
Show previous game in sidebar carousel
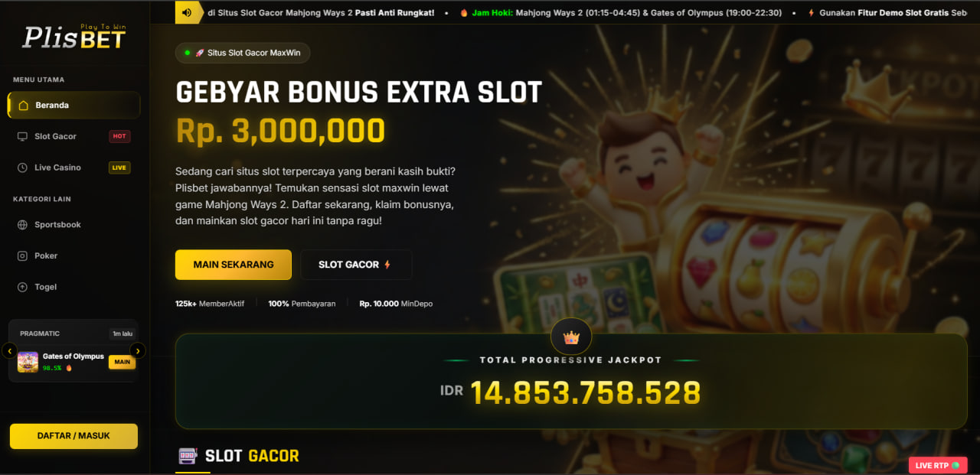tap(9, 351)
